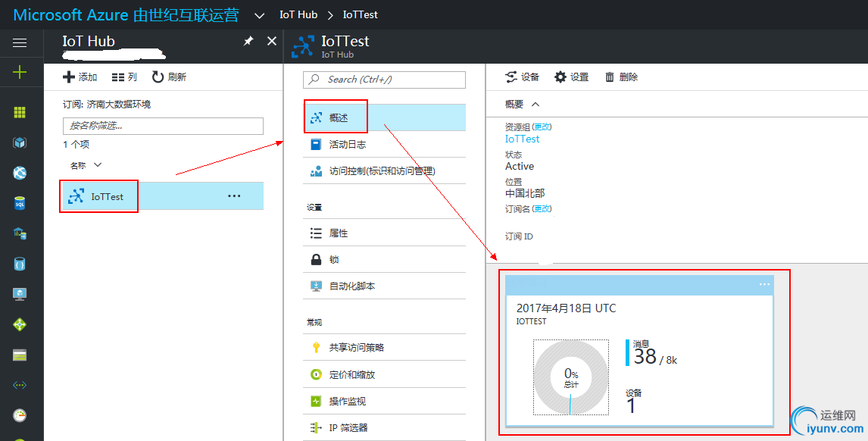Open 活动日志 activity log

pyautogui.click(x=384, y=144)
